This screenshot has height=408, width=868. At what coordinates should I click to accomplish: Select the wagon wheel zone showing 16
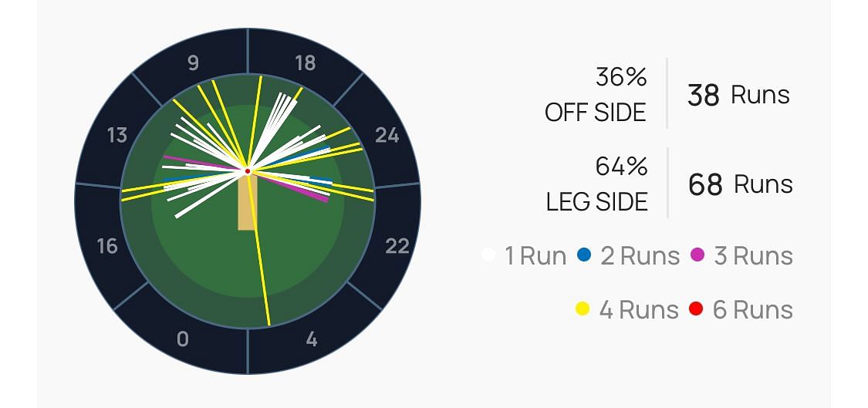point(107,246)
